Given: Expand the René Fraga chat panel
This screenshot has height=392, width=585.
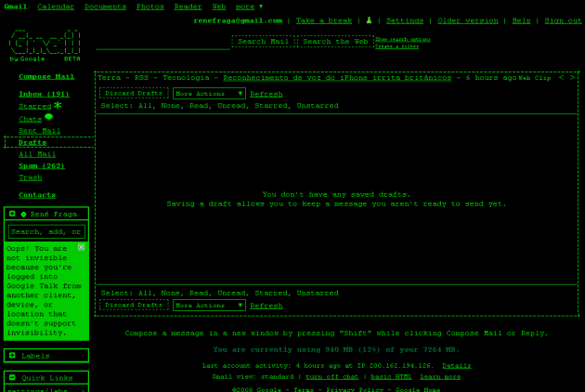Looking at the screenshot, I should click(12, 214).
